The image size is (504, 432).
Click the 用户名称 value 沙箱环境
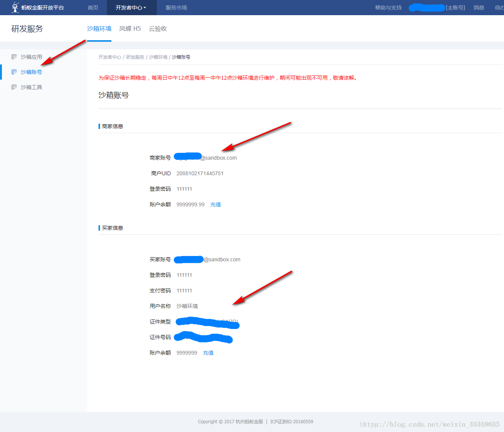pos(187,306)
